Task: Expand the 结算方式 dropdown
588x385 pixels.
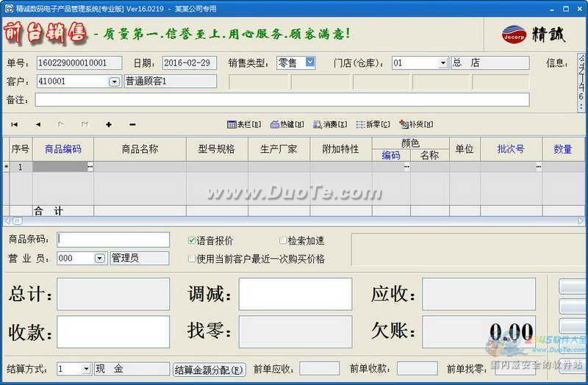Action: point(86,369)
